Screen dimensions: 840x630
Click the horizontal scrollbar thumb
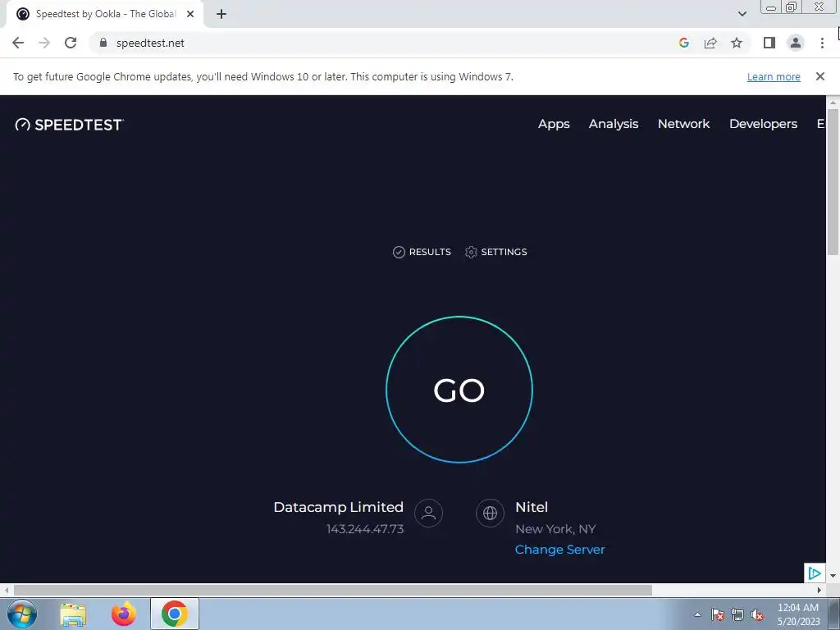(333, 590)
